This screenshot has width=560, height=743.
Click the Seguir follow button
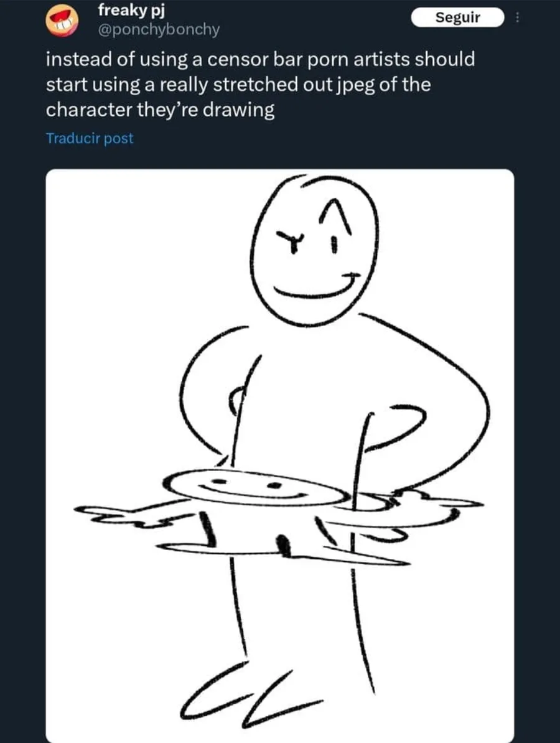[x=457, y=17]
